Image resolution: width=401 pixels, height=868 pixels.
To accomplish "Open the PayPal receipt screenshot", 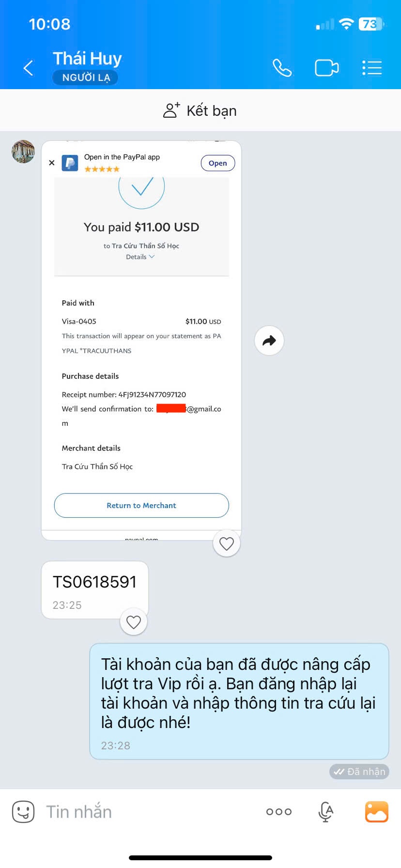I will point(141,339).
